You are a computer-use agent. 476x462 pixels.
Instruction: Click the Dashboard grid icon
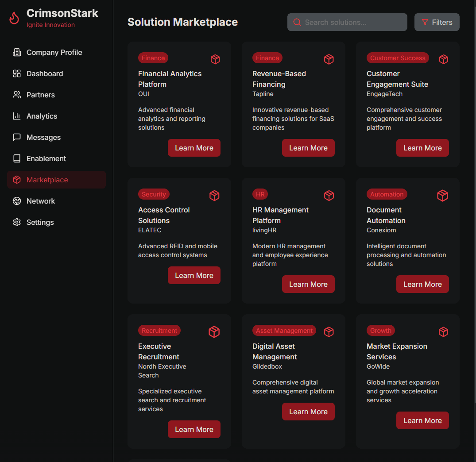pyautogui.click(x=17, y=74)
